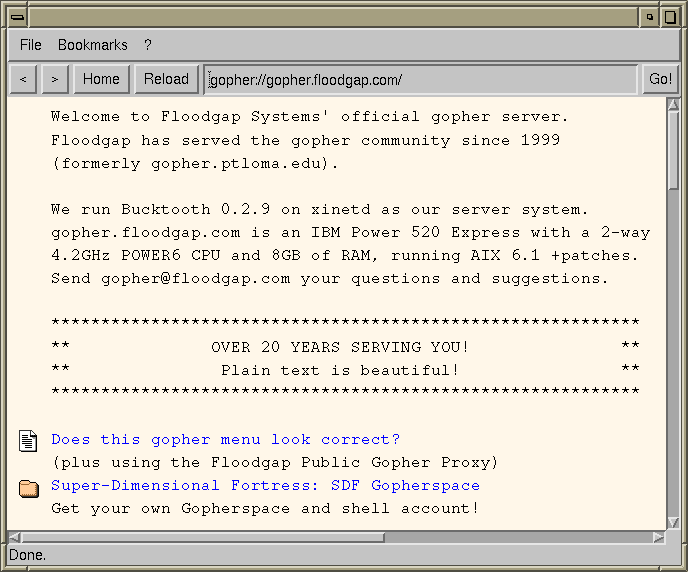Image resolution: width=688 pixels, height=572 pixels.
Task: Click the vertical scrollbar thumb
Action: tap(673, 150)
